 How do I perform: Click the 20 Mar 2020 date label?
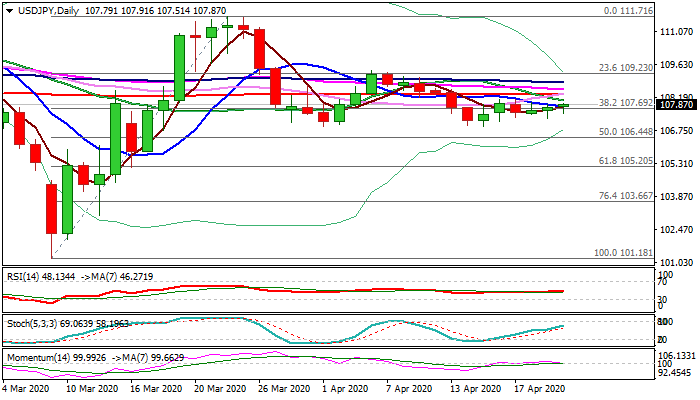pyautogui.click(x=221, y=389)
